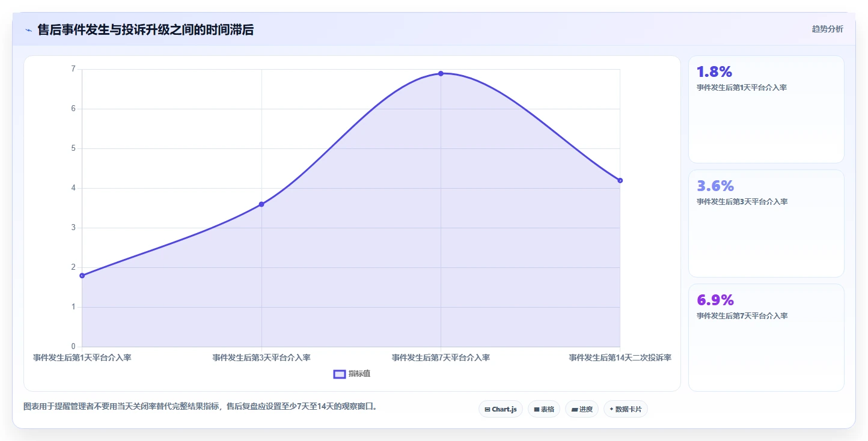This screenshot has height=441, width=868.
Task: Click the lightning icon beside the title
Action: (x=28, y=30)
